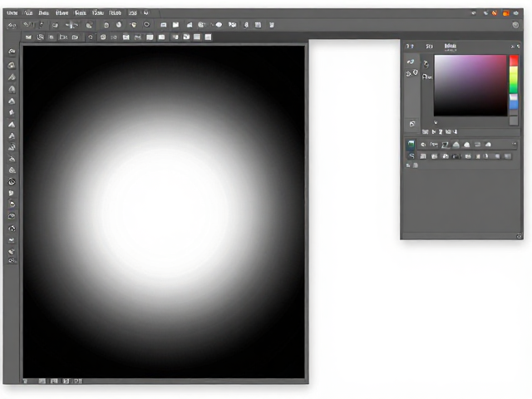Open the dropdown arrow ending the adjustments icon row
Screen dimensions: 532x399
[515, 144]
